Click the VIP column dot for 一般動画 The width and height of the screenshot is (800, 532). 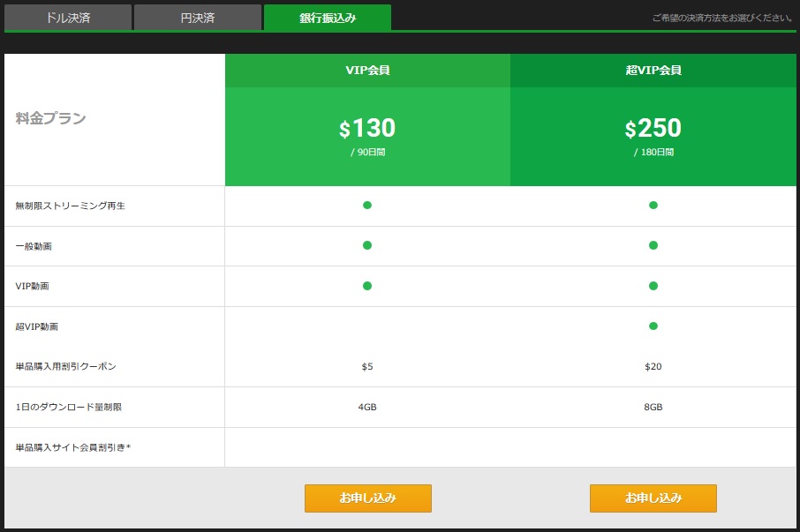[367, 245]
